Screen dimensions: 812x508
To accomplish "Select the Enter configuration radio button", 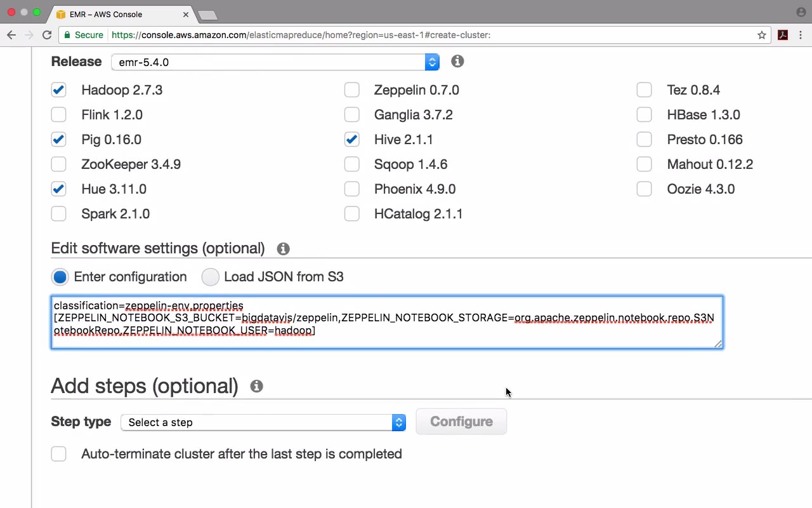I will coord(60,277).
